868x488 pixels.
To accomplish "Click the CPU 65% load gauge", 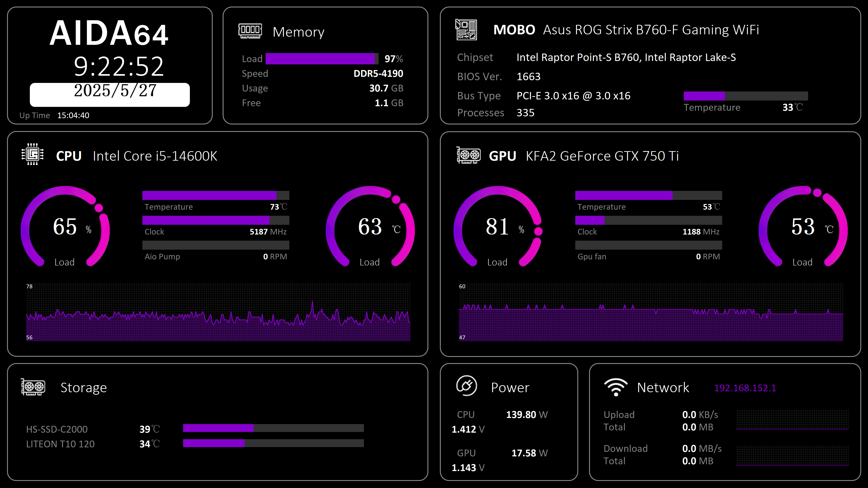I will [x=65, y=226].
